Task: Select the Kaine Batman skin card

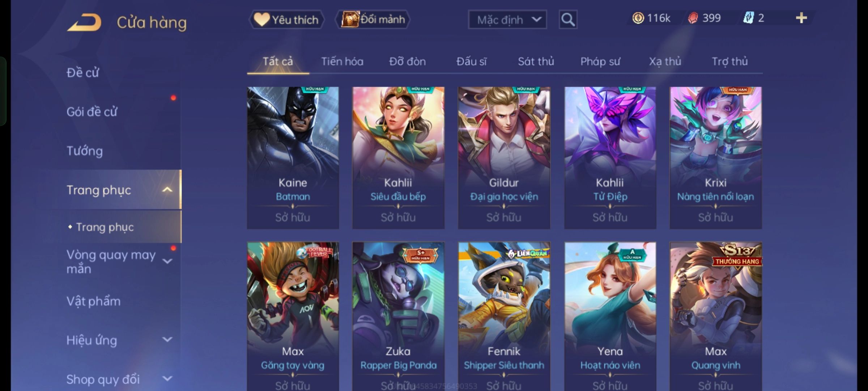Action: (x=293, y=157)
